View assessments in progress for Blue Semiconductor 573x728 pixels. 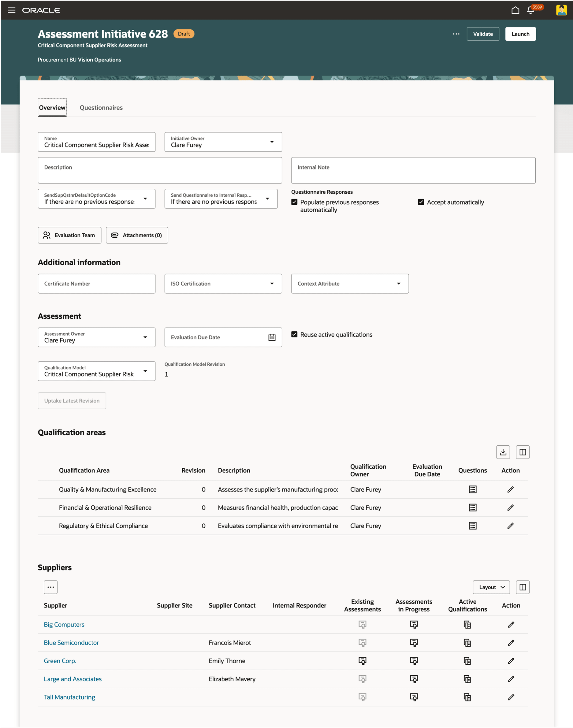click(414, 642)
